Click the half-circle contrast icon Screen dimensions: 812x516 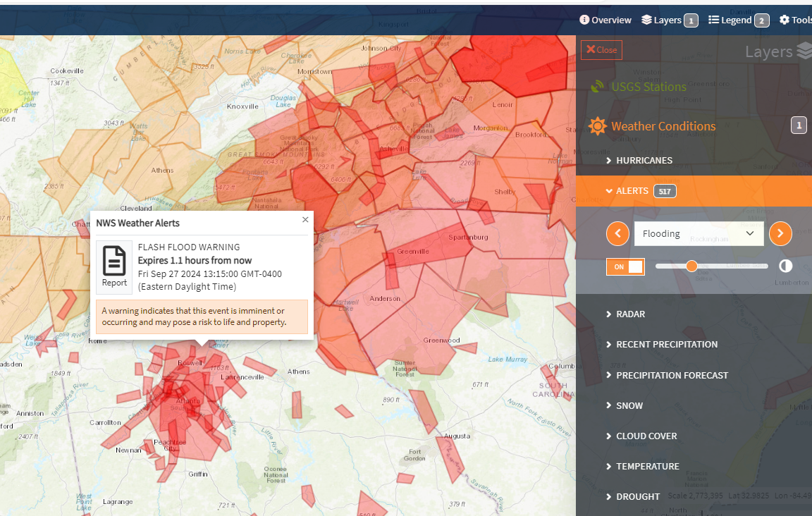click(786, 266)
